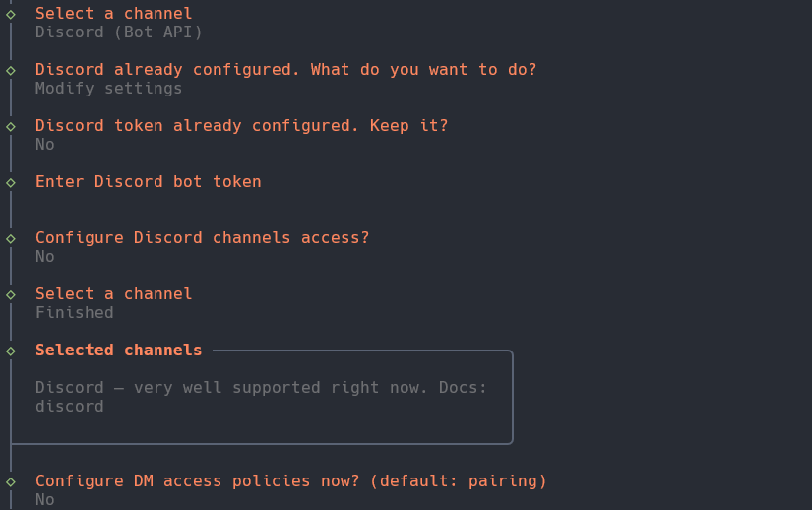Image resolution: width=812 pixels, height=510 pixels.
Task: Select the "Finished" answer text
Action: 75,313
